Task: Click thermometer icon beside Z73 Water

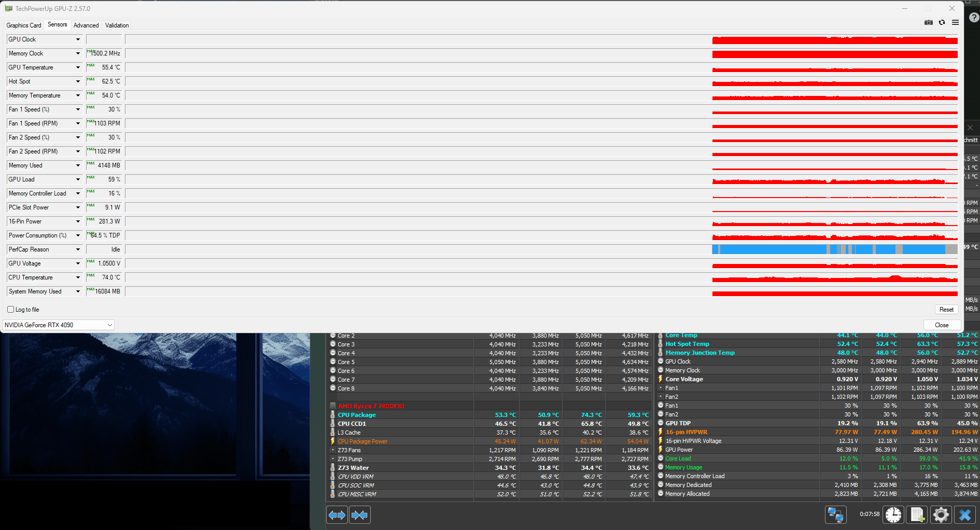Action: [333, 468]
